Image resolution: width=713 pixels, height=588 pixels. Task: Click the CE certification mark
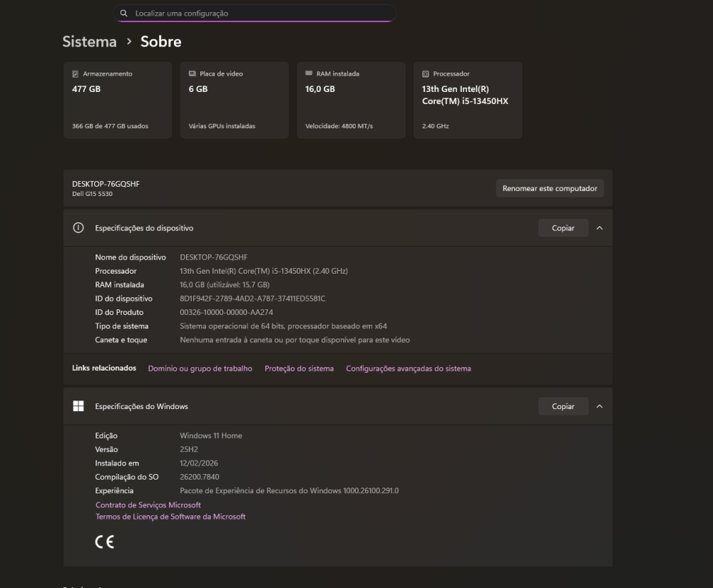pos(104,542)
